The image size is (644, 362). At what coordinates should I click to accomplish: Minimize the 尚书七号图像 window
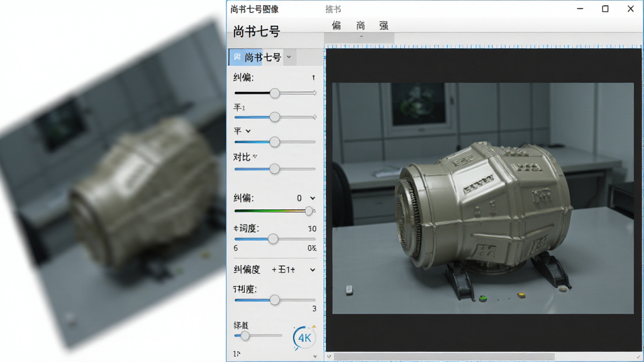coord(580,9)
